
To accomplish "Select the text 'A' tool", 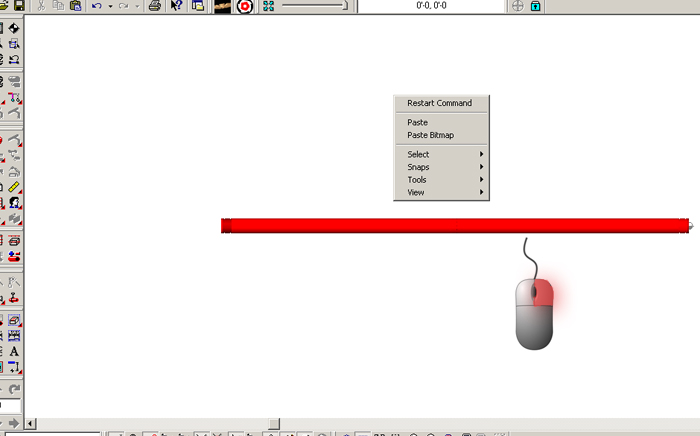I will (x=15, y=352).
